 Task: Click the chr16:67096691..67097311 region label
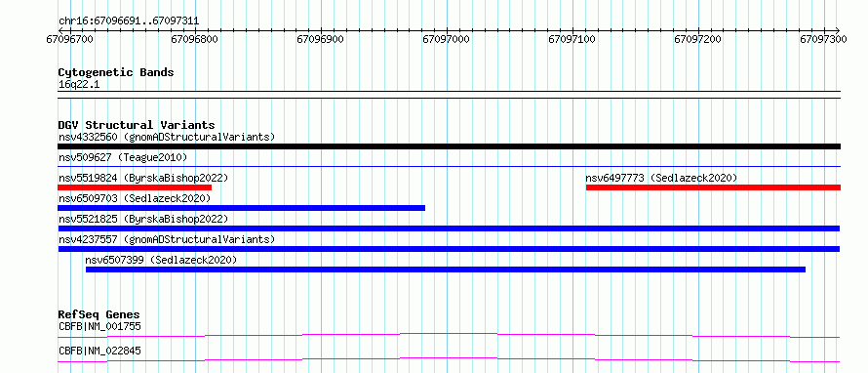pos(129,21)
